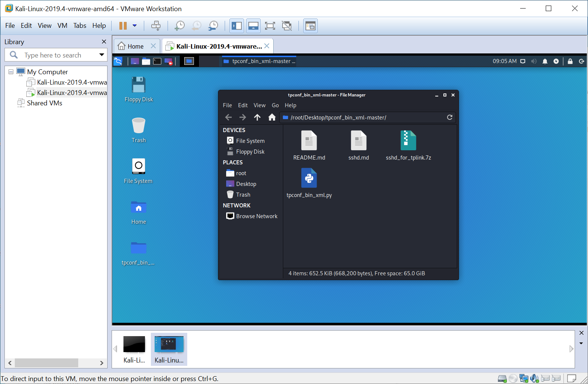This screenshot has width=588, height=384.
Task: Take a snapshot of this virtual machine
Action: click(x=179, y=26)
